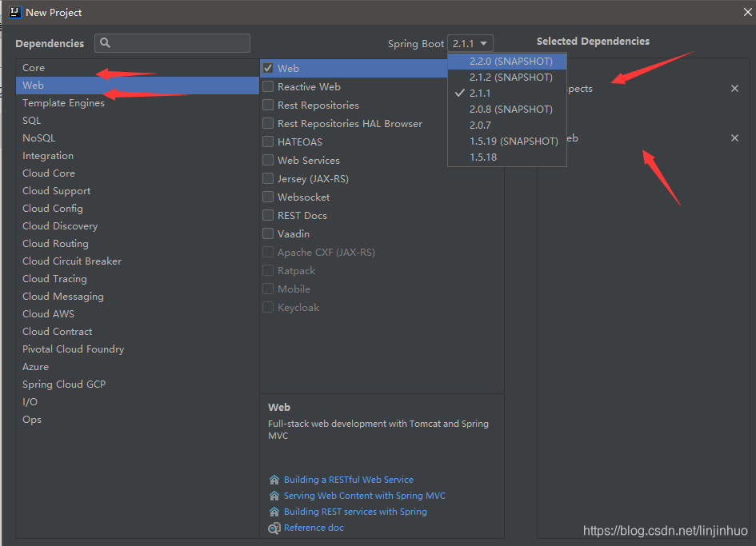Open Building REST services with Spring link
Image resolution: width=756 pixels, height=546 pixels.
pos(355,512)
